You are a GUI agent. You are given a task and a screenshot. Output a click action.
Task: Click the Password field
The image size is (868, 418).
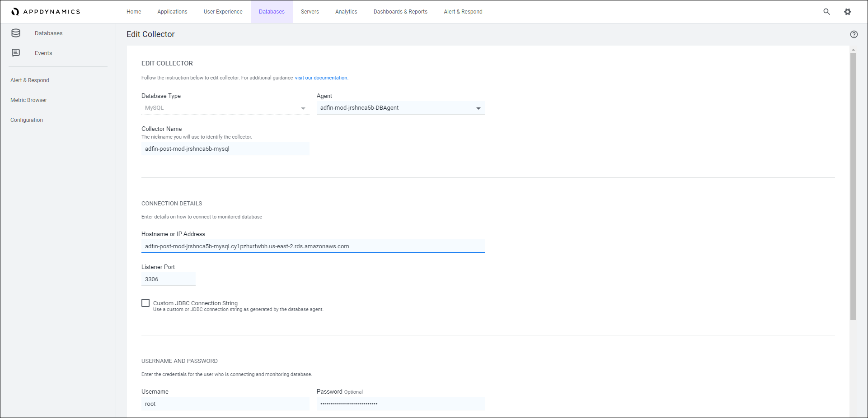point(400,404)
